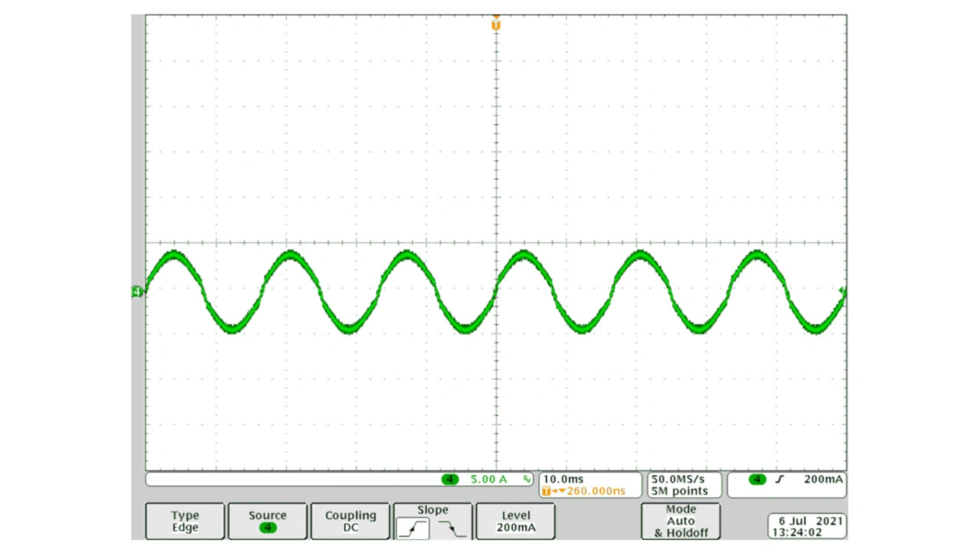980x552 pixels.
Task: Click channel 4 badge in trigger readout
Action: [756, 479]
